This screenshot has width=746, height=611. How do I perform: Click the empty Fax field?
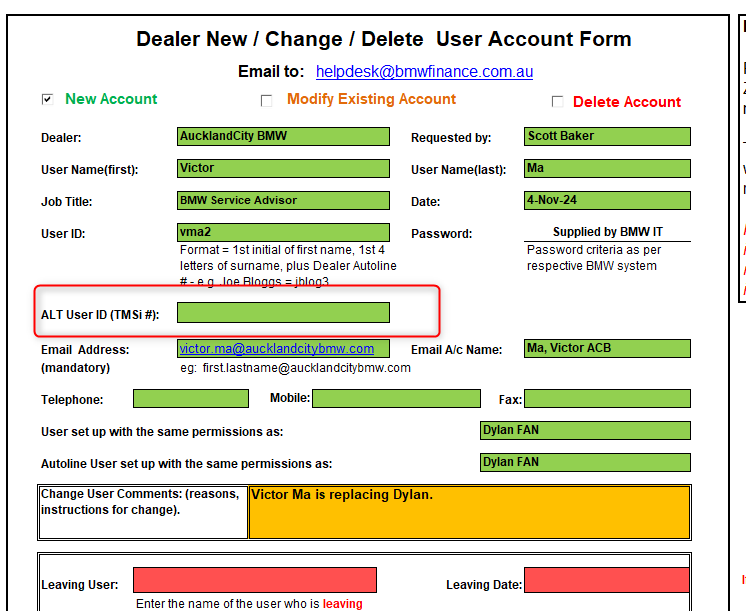607,399
